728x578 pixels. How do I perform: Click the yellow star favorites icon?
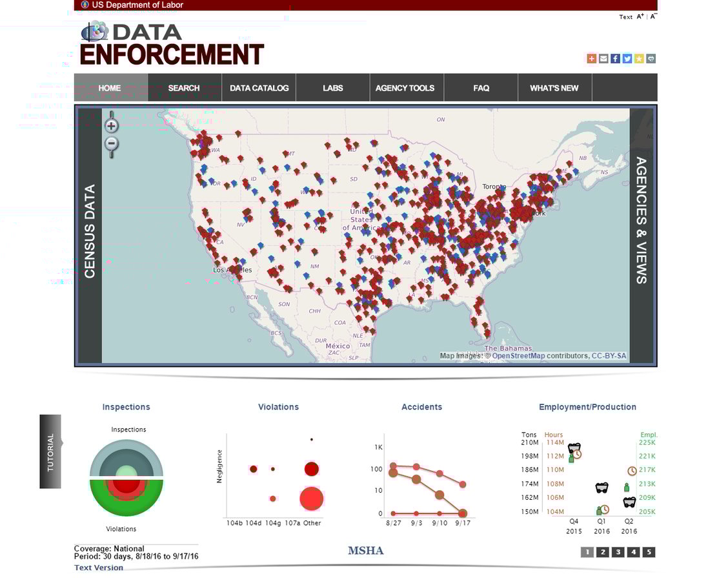click(x=638, y=58)
